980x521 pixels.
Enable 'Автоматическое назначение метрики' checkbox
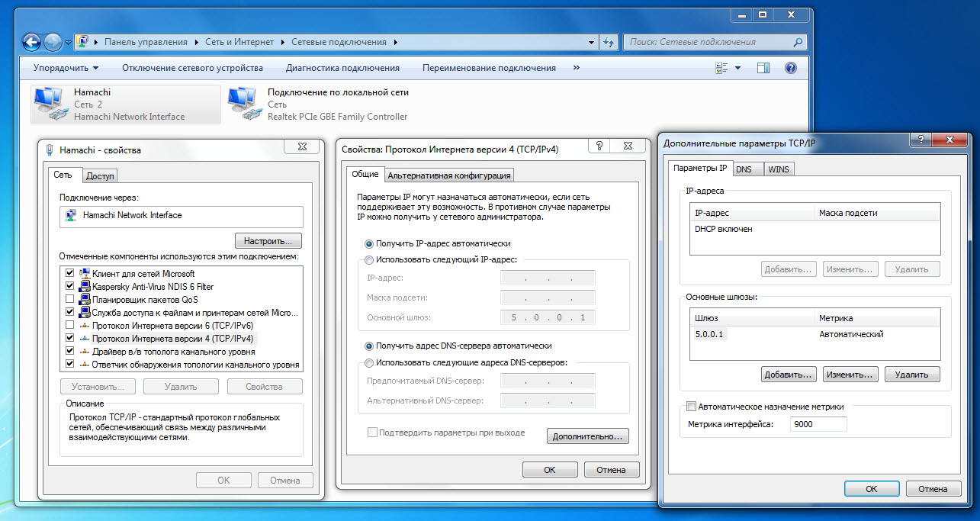692,407
